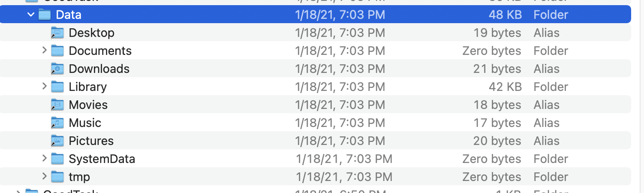The image size is (644, 193).
Task: Select the Downloads alias name
Action: [99, 69]
